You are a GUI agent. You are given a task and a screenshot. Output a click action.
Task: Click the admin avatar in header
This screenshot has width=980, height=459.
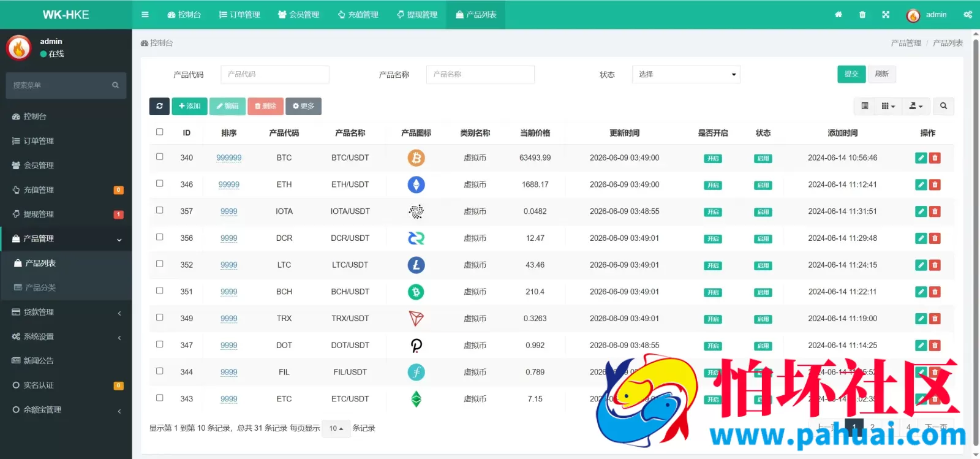(x=913, y=15)
